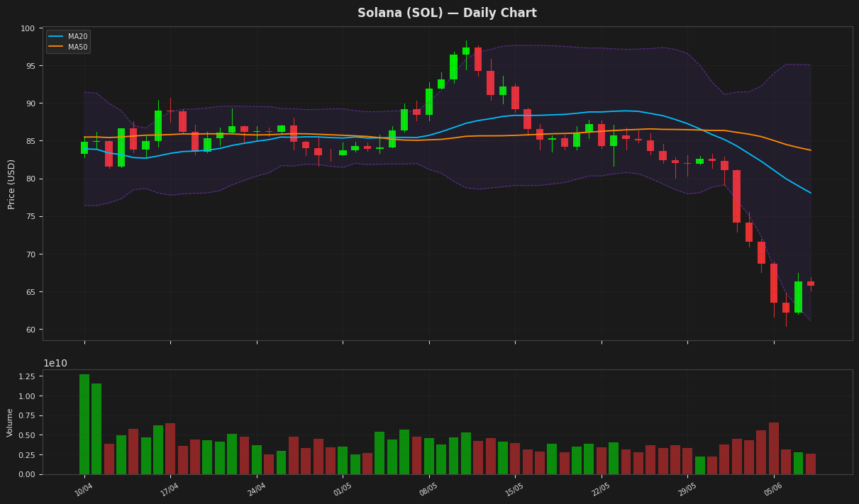Select the MA20 legend label
This screenshot has height=504, width=859.
[78, 37]
